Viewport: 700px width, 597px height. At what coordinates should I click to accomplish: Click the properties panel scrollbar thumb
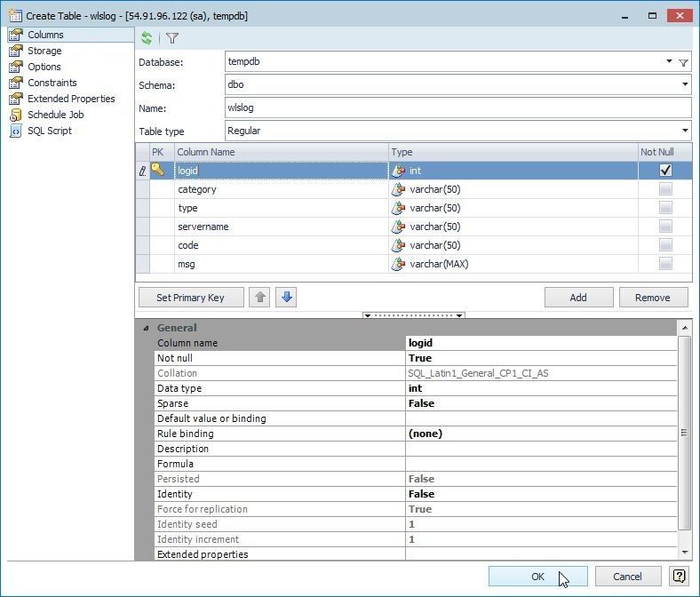(684, 433)
